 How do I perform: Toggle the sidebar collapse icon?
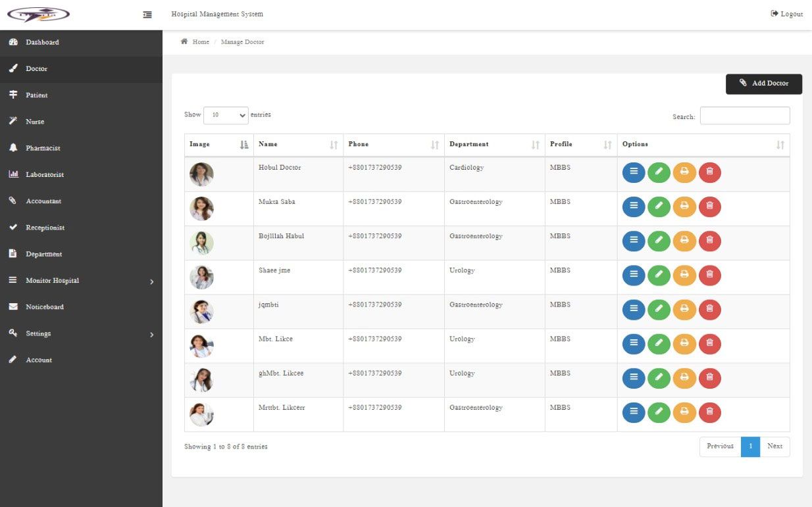[x=148, y=14]
